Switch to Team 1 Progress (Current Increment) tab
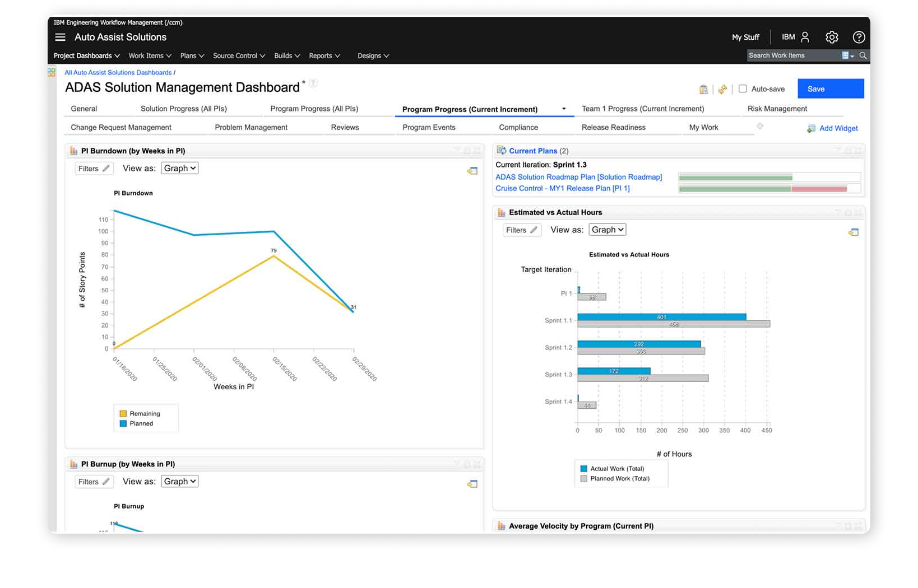 (643, 109)
